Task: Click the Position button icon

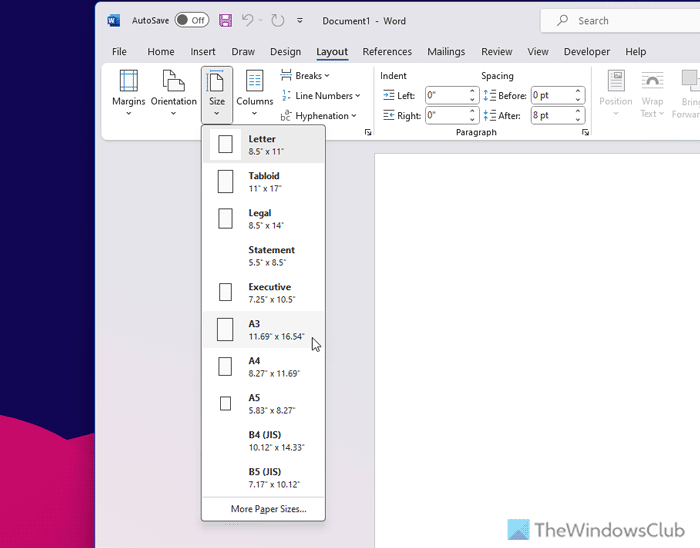Action: click(x=616, y=81)
